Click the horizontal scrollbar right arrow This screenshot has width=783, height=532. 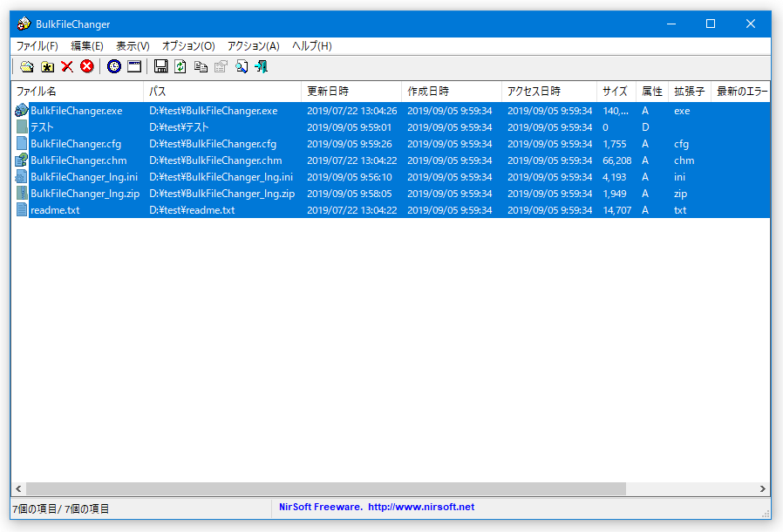pos(763,488)
